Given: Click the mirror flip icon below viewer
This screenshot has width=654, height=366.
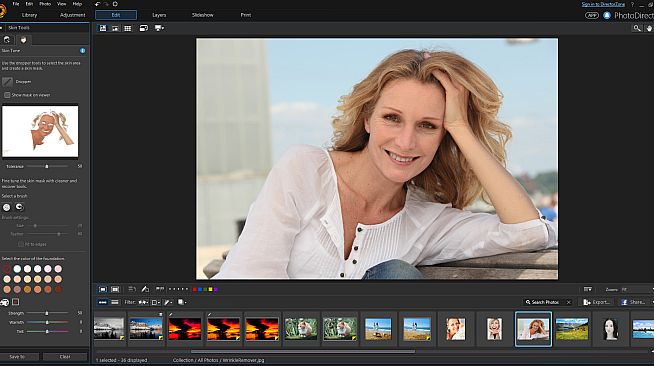Looking at the screenshot, I should (132, 289).
